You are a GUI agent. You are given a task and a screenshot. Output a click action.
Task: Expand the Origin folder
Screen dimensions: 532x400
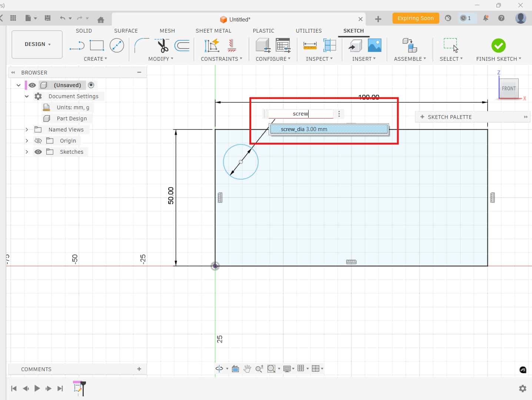(x=27, y=141)
